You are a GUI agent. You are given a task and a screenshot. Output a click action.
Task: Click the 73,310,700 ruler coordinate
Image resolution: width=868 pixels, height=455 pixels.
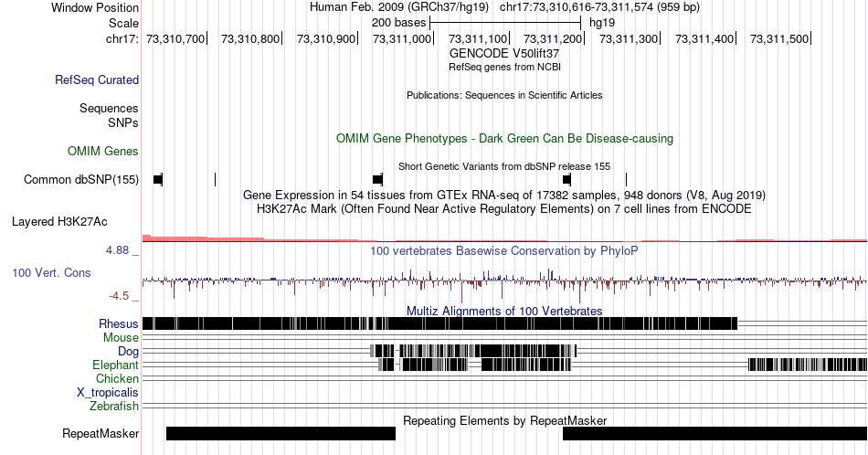(175, 38)
